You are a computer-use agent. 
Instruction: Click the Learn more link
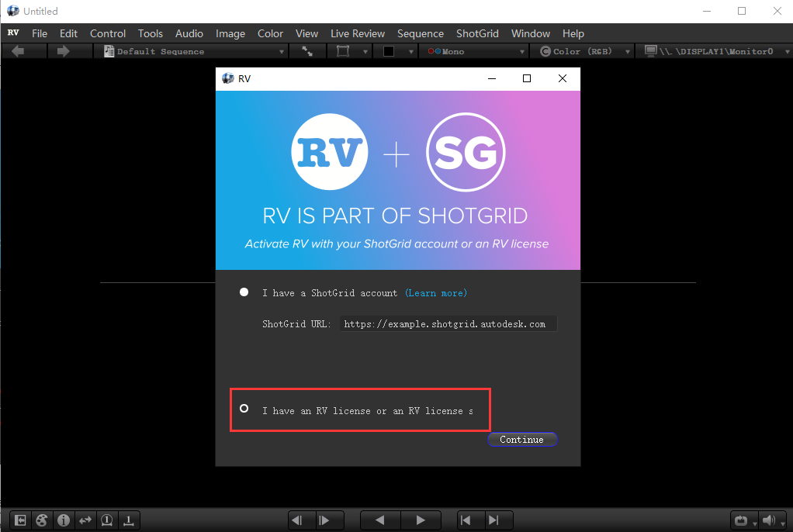436,292
